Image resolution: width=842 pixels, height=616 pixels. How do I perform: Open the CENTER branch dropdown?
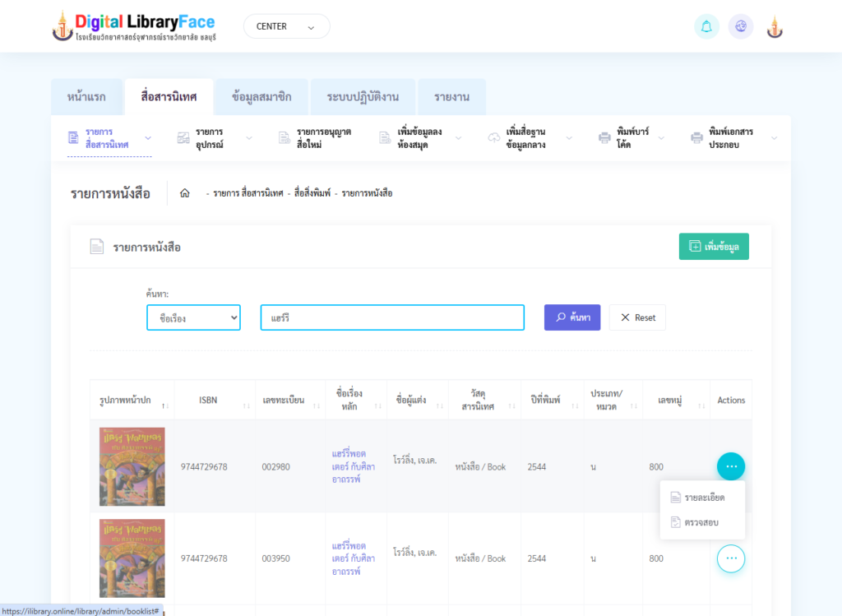(x=286, y=26)
